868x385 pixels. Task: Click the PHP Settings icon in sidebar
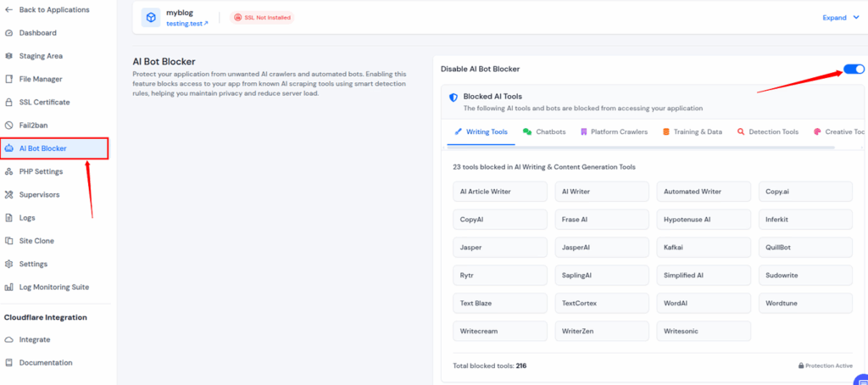click(8, 172)
